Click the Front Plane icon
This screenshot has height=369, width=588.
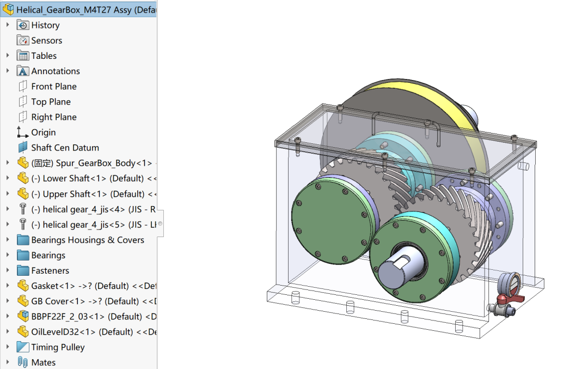(22, 86)
